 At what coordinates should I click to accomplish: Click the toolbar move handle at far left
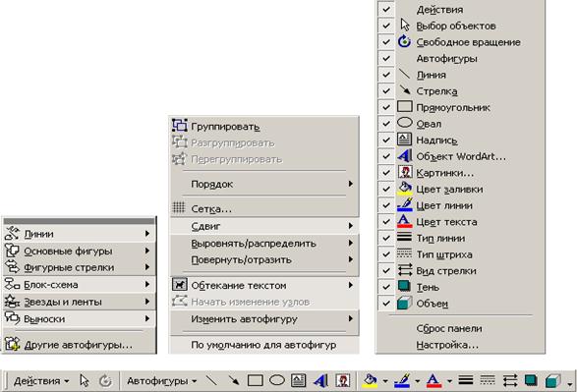6,381
